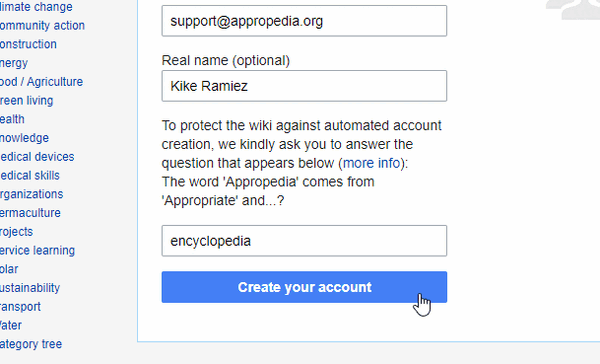Go to the Sustainability category
This screenshot has height=364, width=600.
point(30,288)
